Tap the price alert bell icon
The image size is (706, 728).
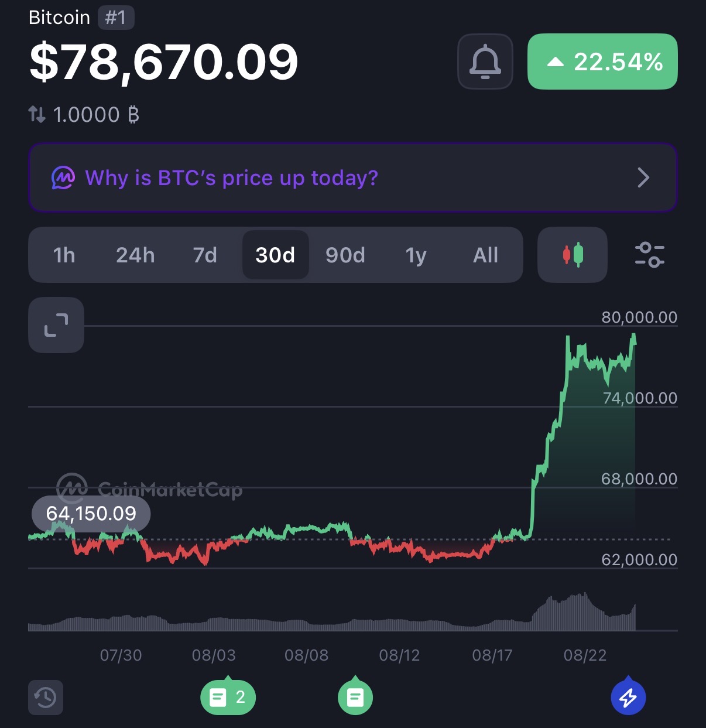[485, 61]
